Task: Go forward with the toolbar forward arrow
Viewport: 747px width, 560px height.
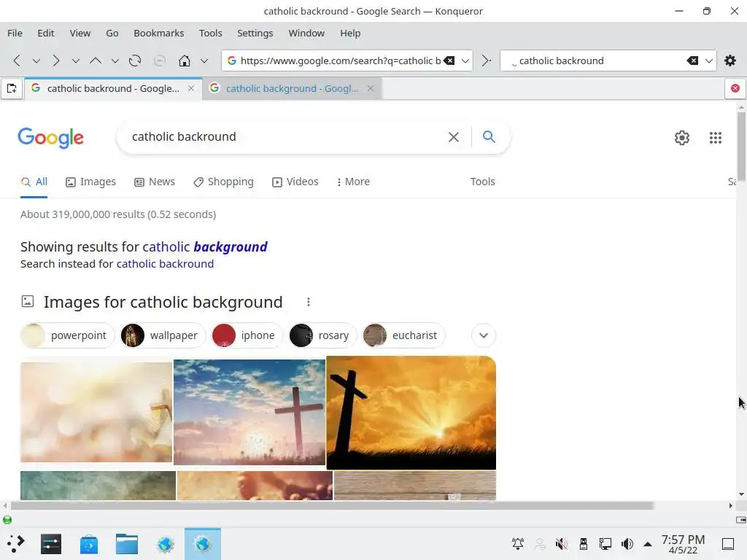Action: (x=56, y=61)
